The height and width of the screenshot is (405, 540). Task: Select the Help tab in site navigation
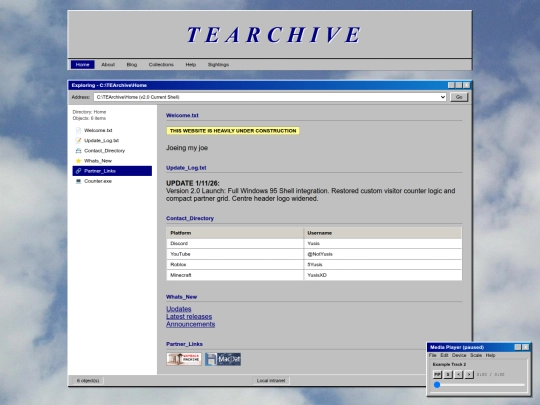(x=190, y=64)
